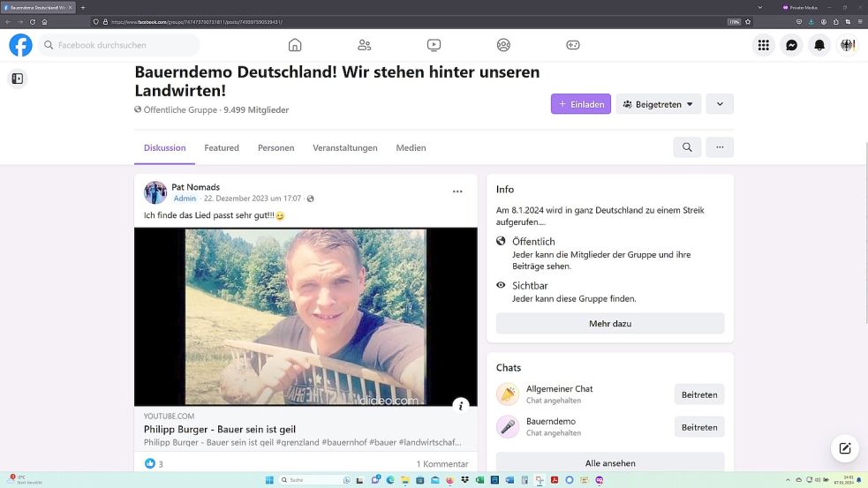Show hidden system tray icons
Viewport: 868px width, 488px height.
[788, 480]
